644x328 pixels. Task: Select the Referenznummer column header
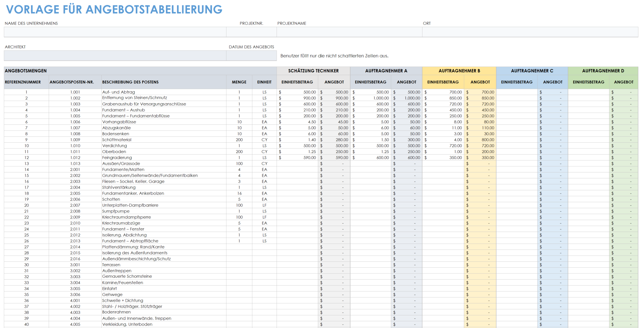(x=26, y=82)
